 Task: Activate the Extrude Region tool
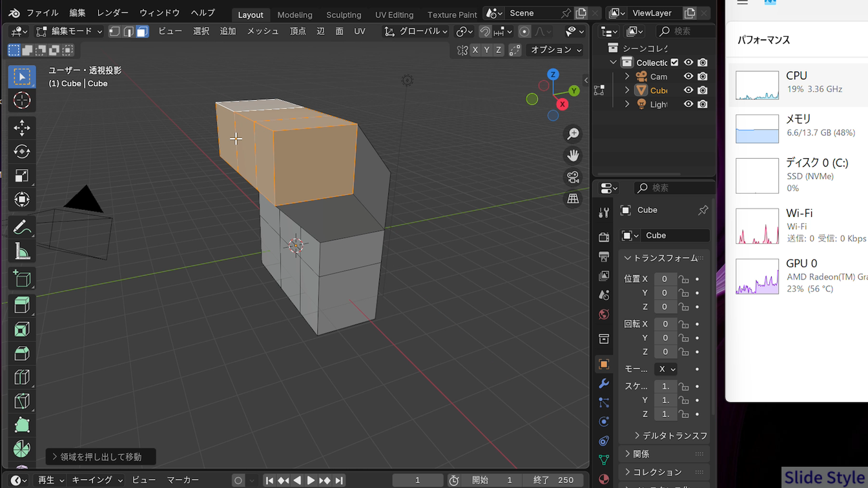pyautogui.click(x=22, y=305)
